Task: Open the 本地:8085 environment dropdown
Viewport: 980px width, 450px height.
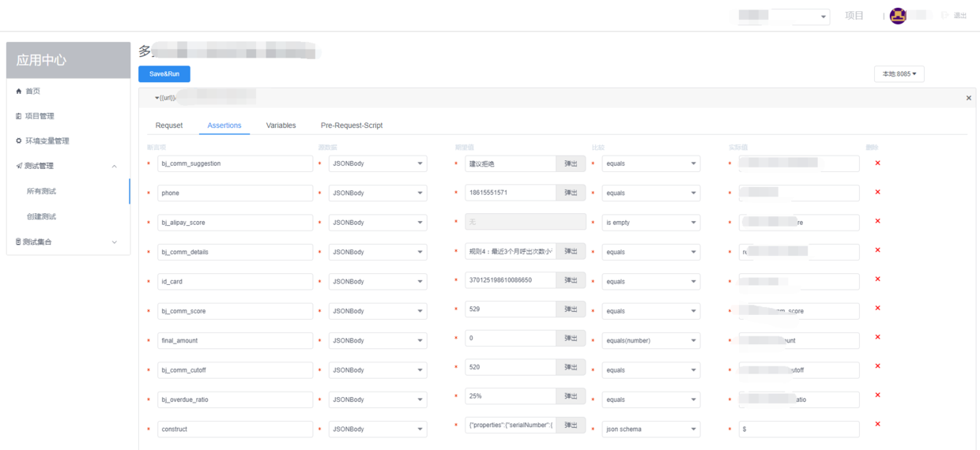Action: tap(899, 73)
